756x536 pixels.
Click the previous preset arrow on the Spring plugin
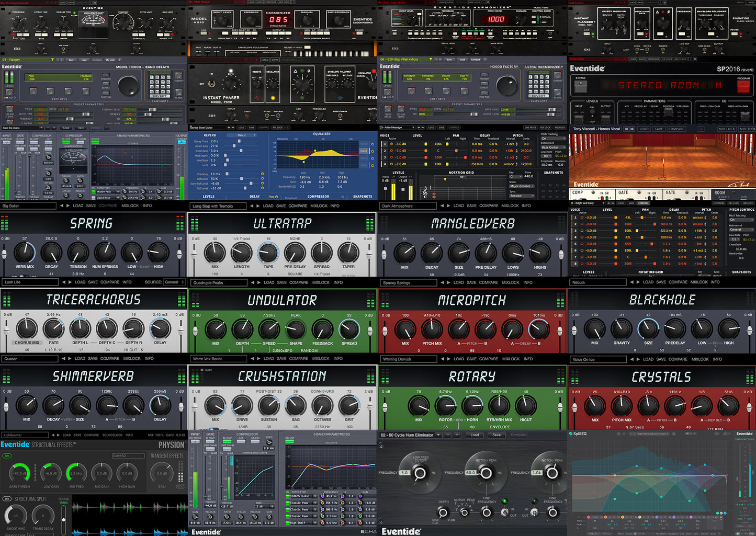pyautogui.click(x=63, y=282)
